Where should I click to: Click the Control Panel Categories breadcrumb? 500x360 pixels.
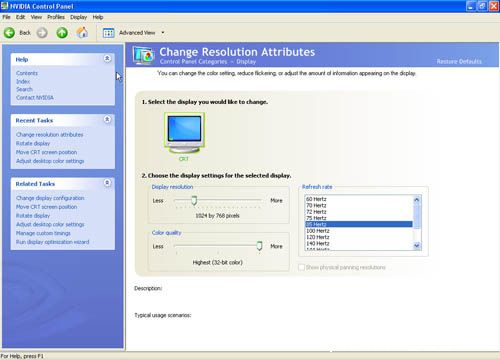pos(193,62)
